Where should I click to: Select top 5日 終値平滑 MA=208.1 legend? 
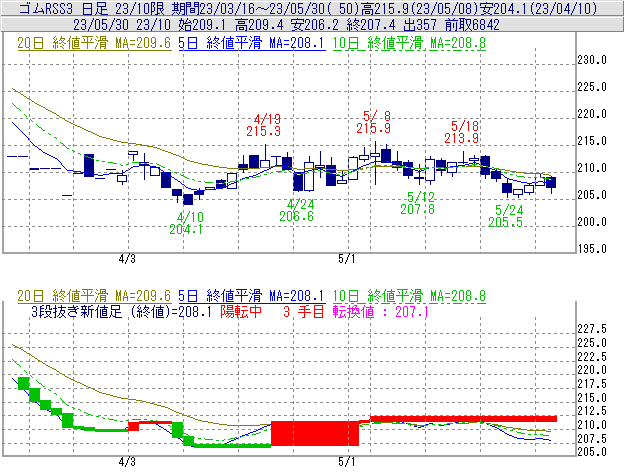(x=252, y=43)
